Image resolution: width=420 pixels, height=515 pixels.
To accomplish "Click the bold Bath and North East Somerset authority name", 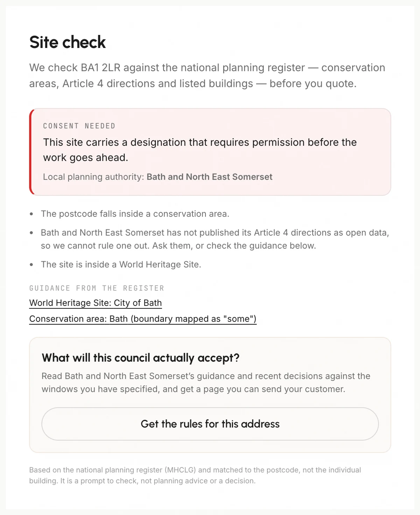I will tap(209, 177).
